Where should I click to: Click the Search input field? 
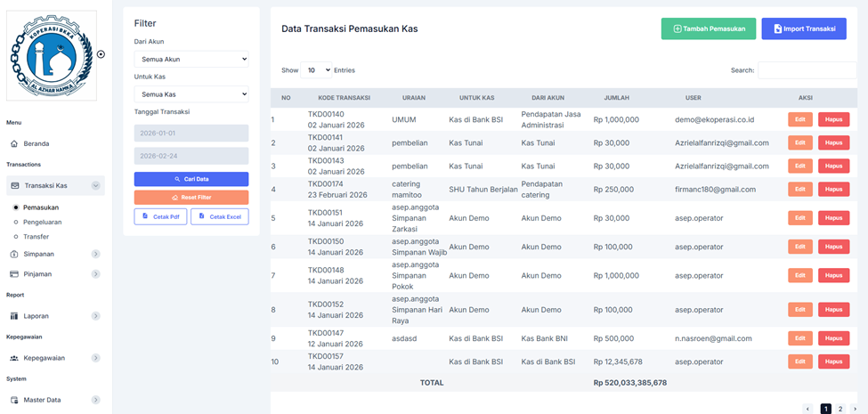[x=810, y=69]
